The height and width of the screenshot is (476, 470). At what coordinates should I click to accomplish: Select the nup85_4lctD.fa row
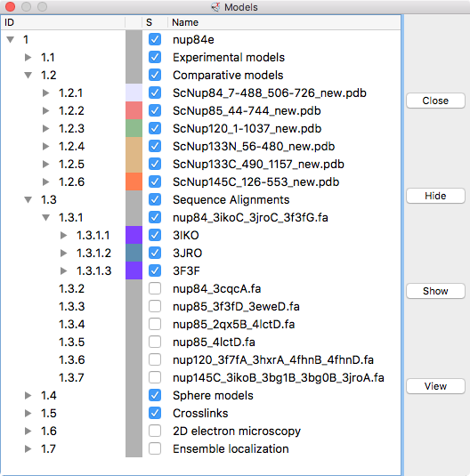coord(200,342)
